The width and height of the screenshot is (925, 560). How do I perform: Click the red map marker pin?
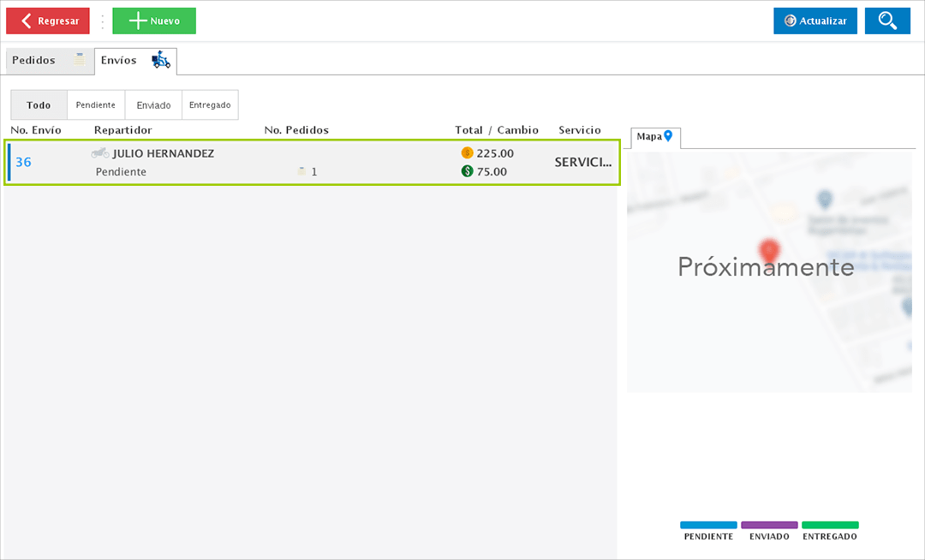pos(769,249)
